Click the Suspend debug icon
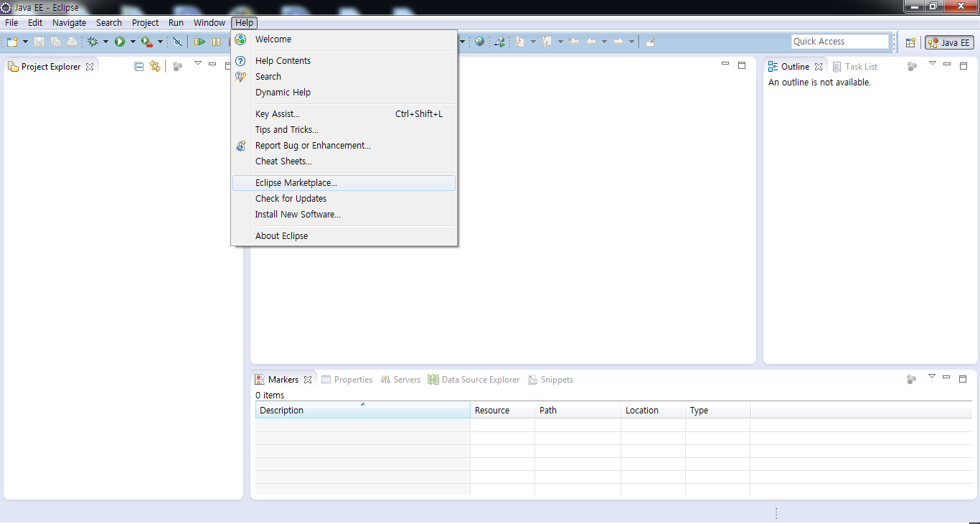The height and width of the screenshot is (524, 980). tap(216, 42)
